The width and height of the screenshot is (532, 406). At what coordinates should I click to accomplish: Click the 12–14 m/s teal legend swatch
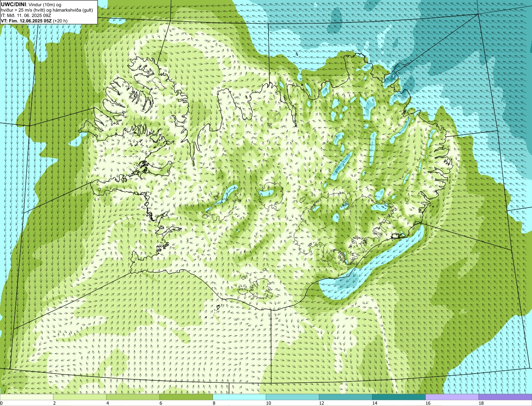346,397
